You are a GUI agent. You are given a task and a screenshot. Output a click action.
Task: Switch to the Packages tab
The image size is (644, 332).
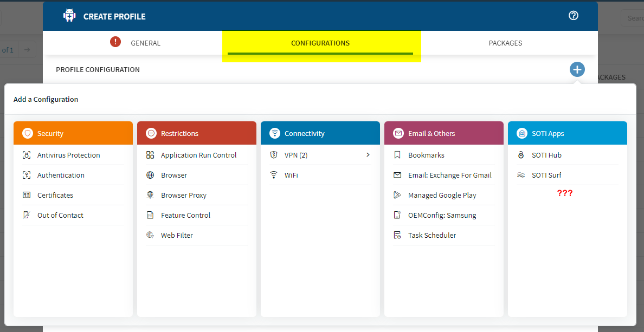pos(505,43)
